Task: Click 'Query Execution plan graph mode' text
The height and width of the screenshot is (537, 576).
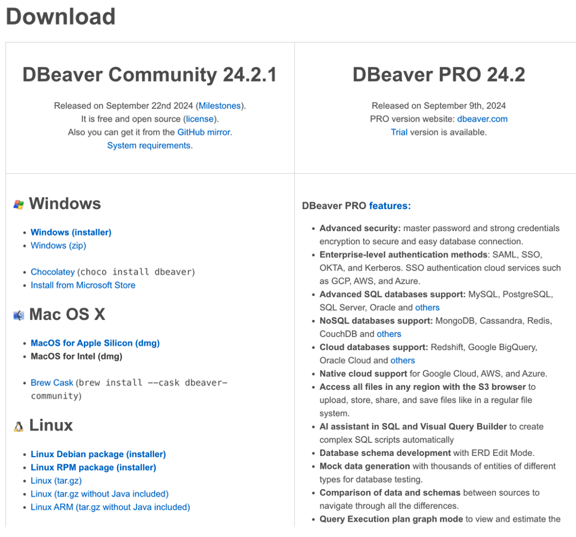Action: (391, 519)
